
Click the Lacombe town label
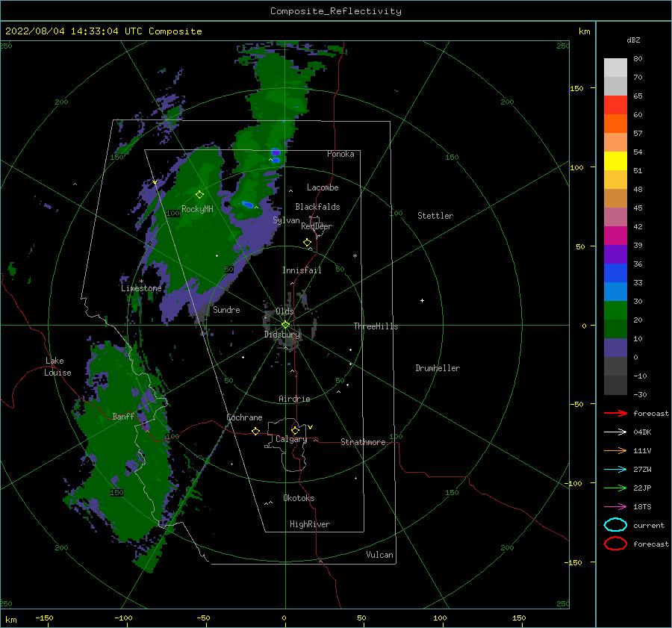[323, 187]
